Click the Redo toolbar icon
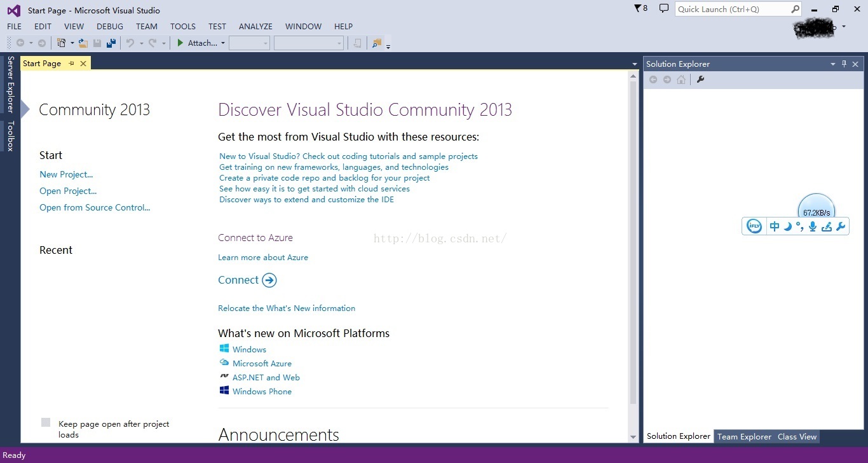 (153, 43)
